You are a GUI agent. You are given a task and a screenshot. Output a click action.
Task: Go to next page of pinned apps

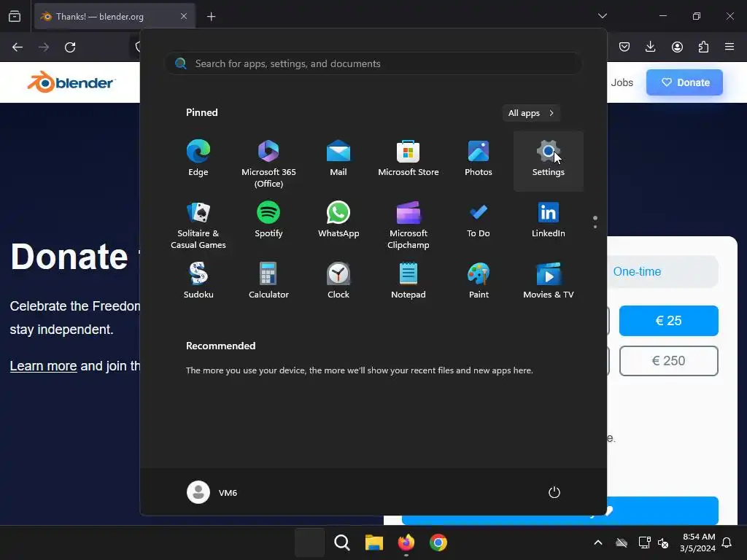595,227
